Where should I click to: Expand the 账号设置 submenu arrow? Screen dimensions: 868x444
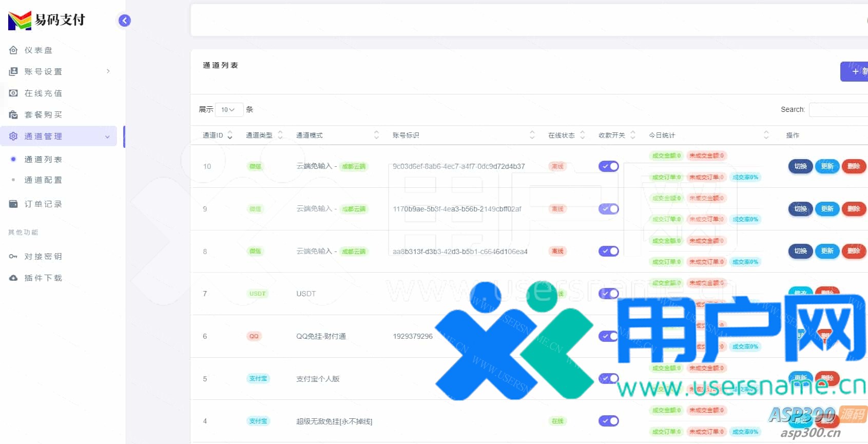[x=108, y=71]
